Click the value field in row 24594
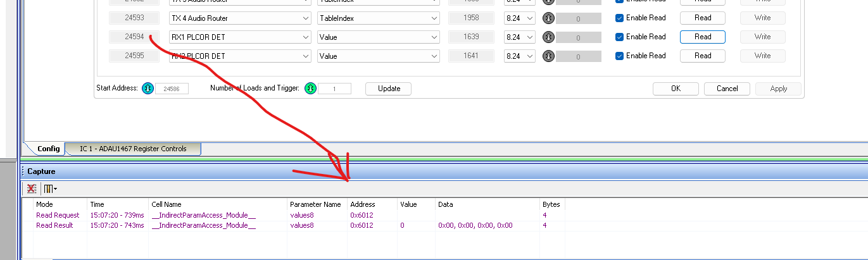 point(579,37)
